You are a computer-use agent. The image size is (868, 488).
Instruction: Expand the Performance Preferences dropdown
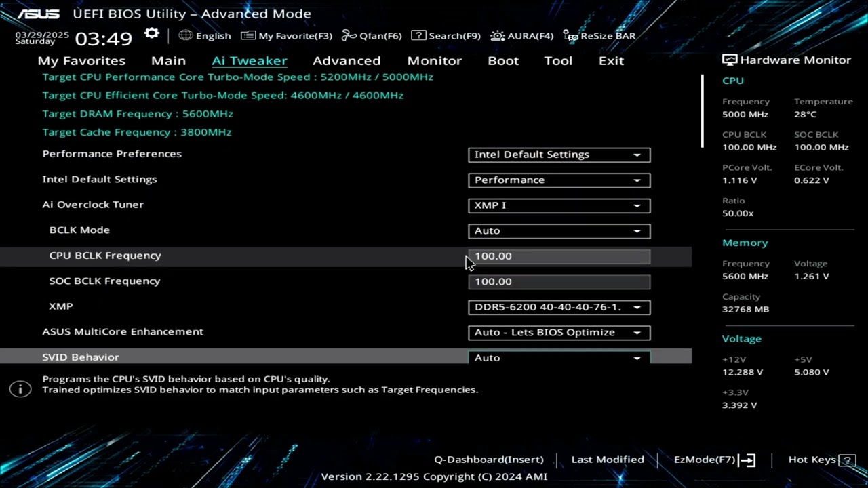(559, 155)
